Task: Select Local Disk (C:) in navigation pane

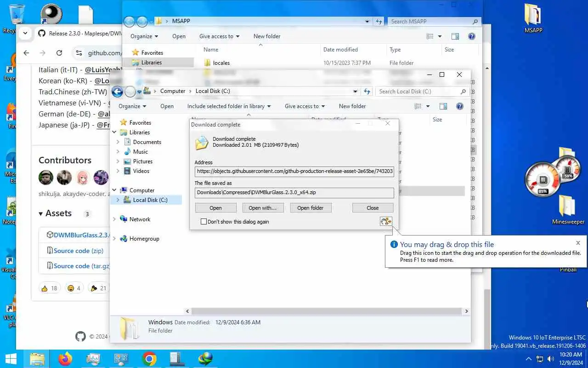Action: coord(150,200)
